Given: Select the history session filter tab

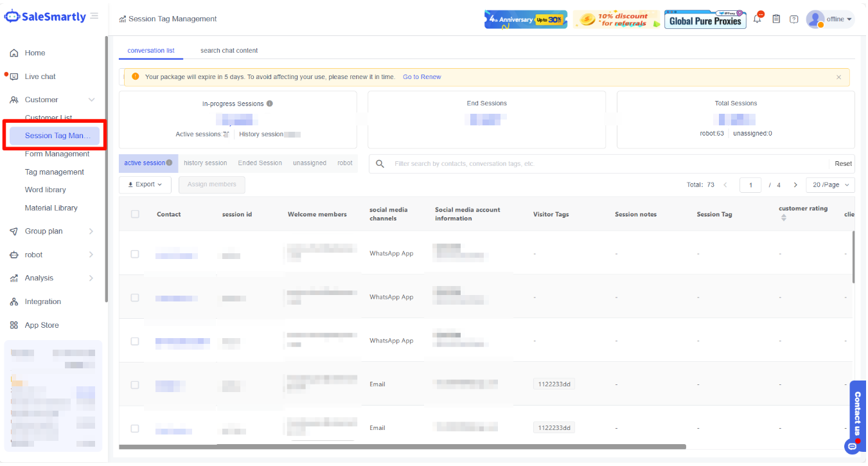Looking at the screenshot, I should tap(205, 163).
